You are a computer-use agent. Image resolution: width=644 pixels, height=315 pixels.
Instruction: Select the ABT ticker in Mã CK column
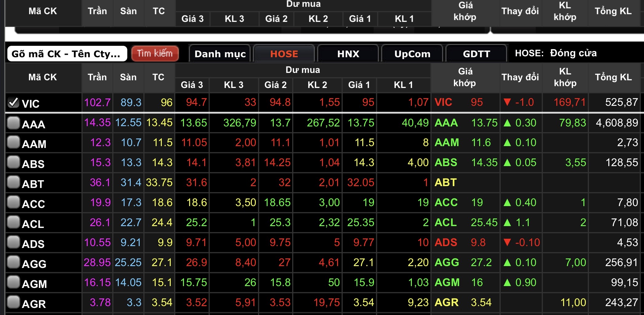(33, 184)
